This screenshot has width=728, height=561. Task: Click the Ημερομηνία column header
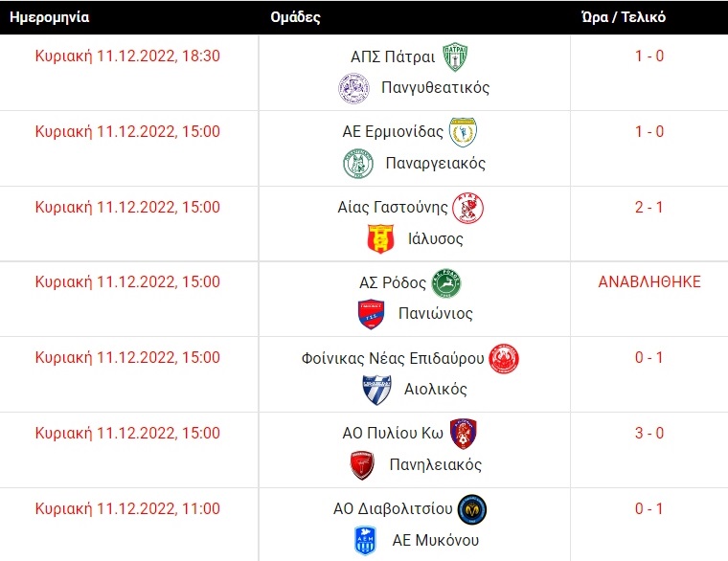[x=50, y=17]
